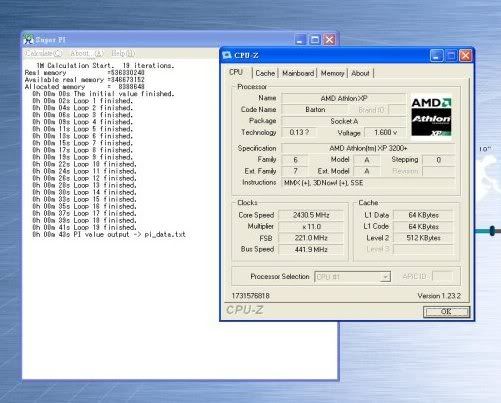Image resolution: width=501 pixels, height=403 pixels.
Task: Open the About menu in Super PI
Action: (x=87, y=53)
